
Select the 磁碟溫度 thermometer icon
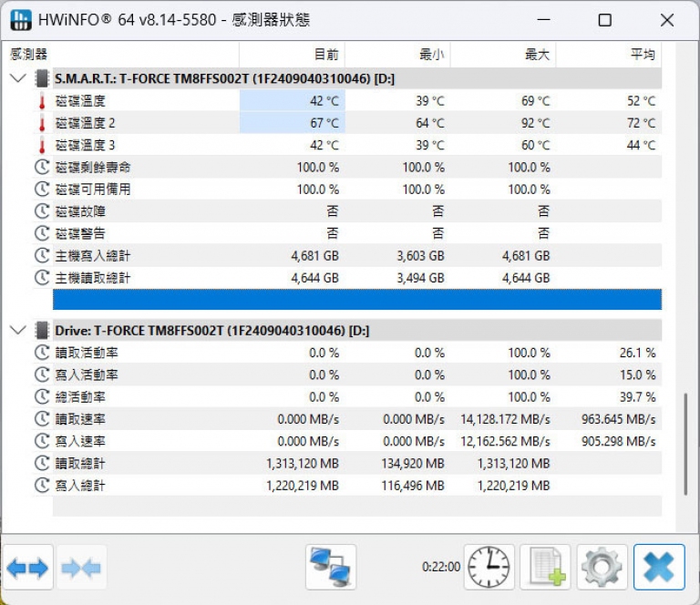tap(42, 101)
